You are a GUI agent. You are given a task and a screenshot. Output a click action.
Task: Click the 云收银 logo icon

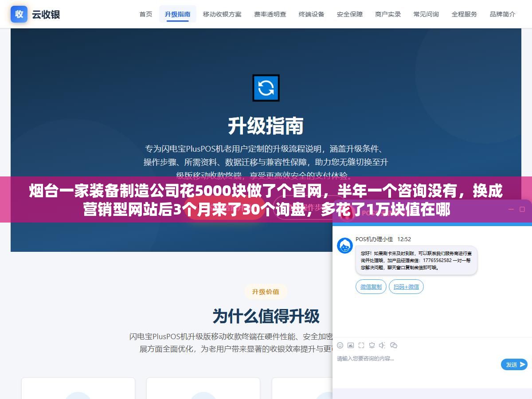(19, 14)
